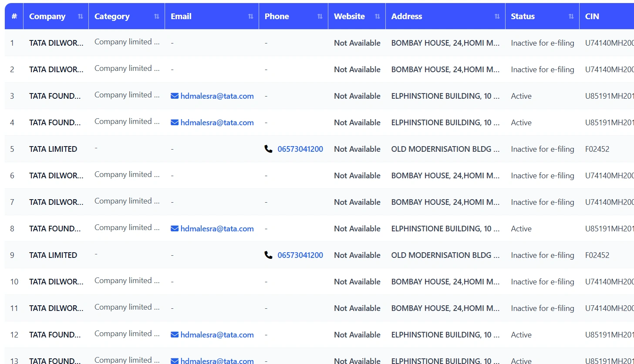Click the sort arrows in the Category header
Viewport: 634px width, 364px height.
[156, 17]
